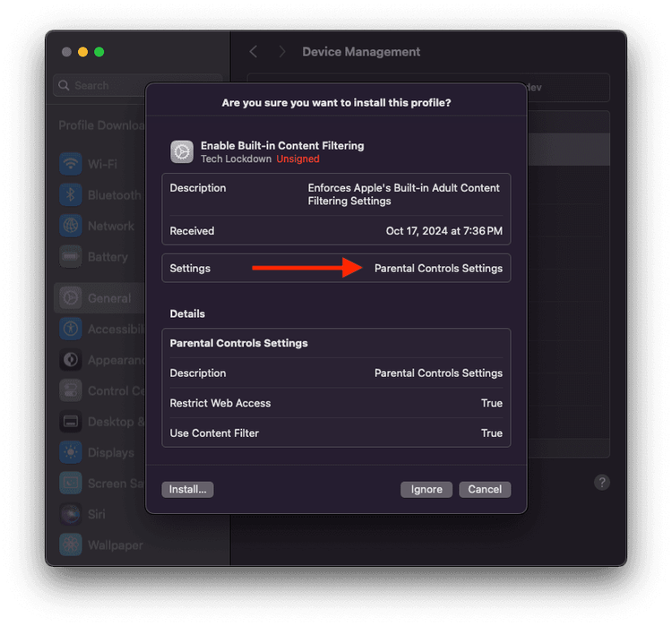Focus the sidebar Search field
Image resolution: width=672 pixels, height=626 pixels.
click(137, 85)
